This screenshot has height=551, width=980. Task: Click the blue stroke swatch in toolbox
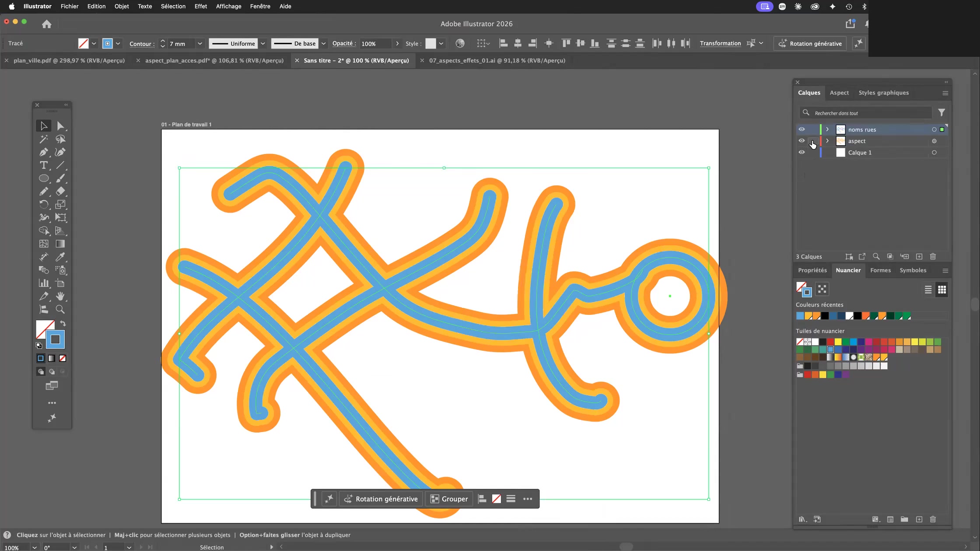55,339
